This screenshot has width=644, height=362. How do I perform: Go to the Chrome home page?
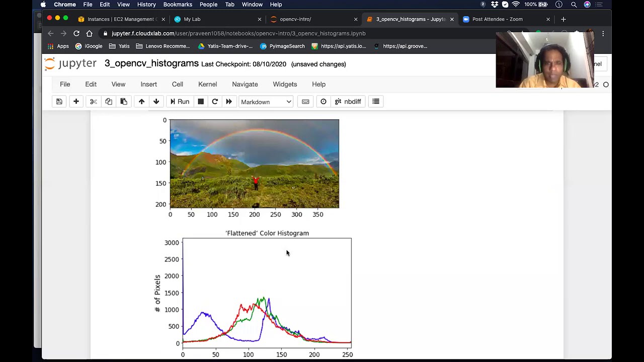tap(89, 33)
